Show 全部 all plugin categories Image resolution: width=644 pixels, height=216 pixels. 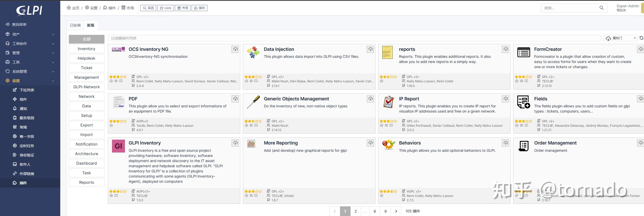coord(87,39)
